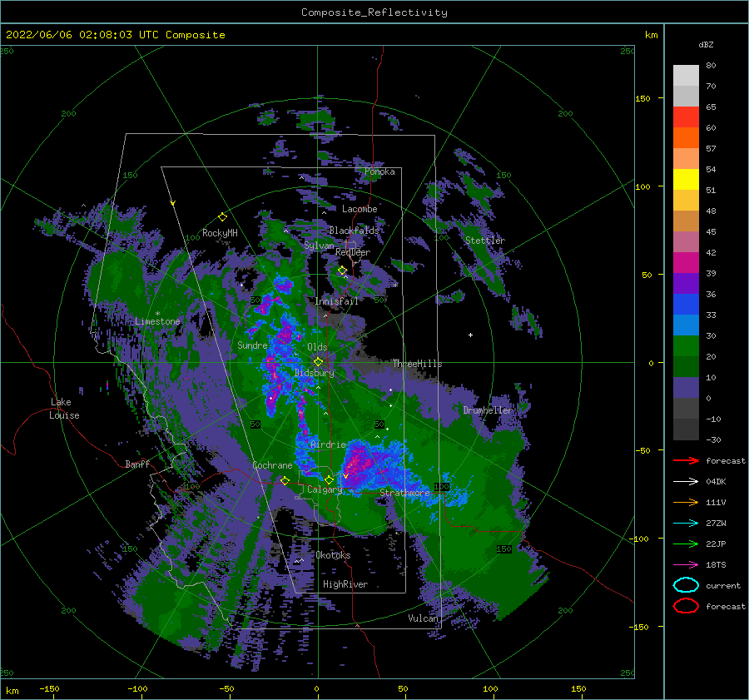The width and height of the screenshot is (749, 700).
Task: Click the 150 value on the right axis
Action: 642,98
